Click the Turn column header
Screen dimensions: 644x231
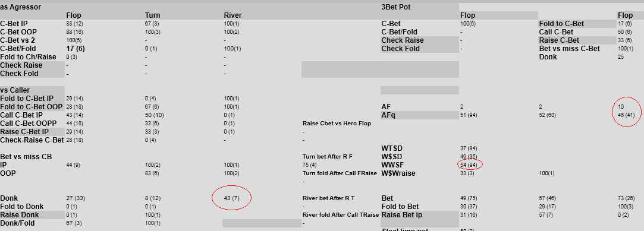(152, 15)
